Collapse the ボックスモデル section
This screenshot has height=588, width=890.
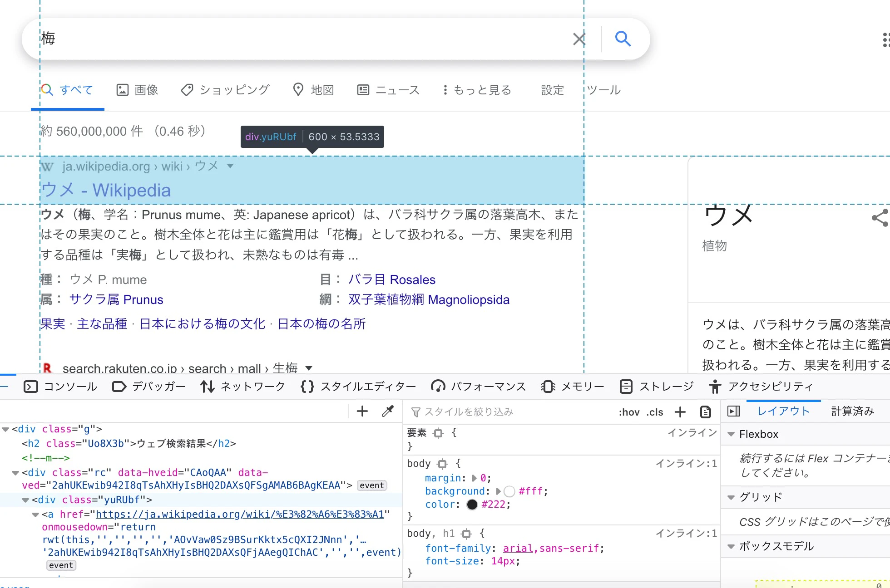coord(731,546)
